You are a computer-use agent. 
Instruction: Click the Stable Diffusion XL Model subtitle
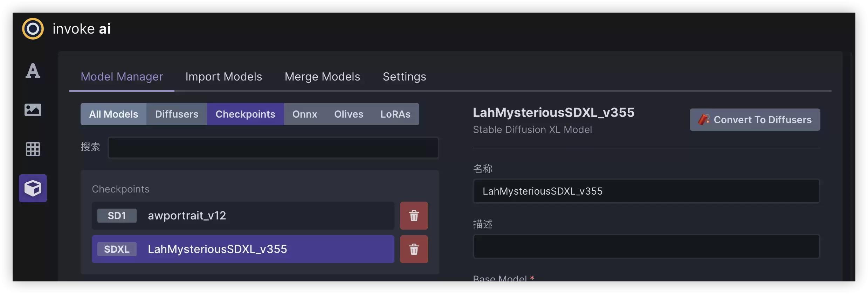pyautogui.click(x=532, y=130)
